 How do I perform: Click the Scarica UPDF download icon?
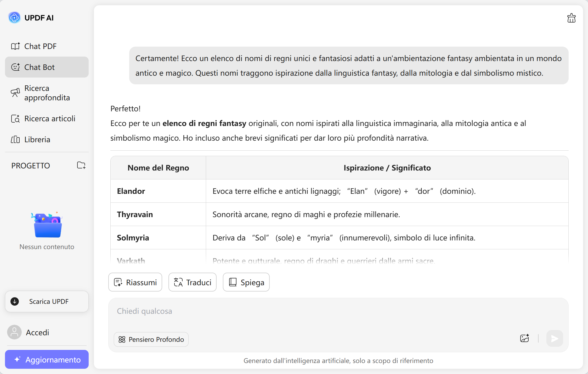click(15, 301)
